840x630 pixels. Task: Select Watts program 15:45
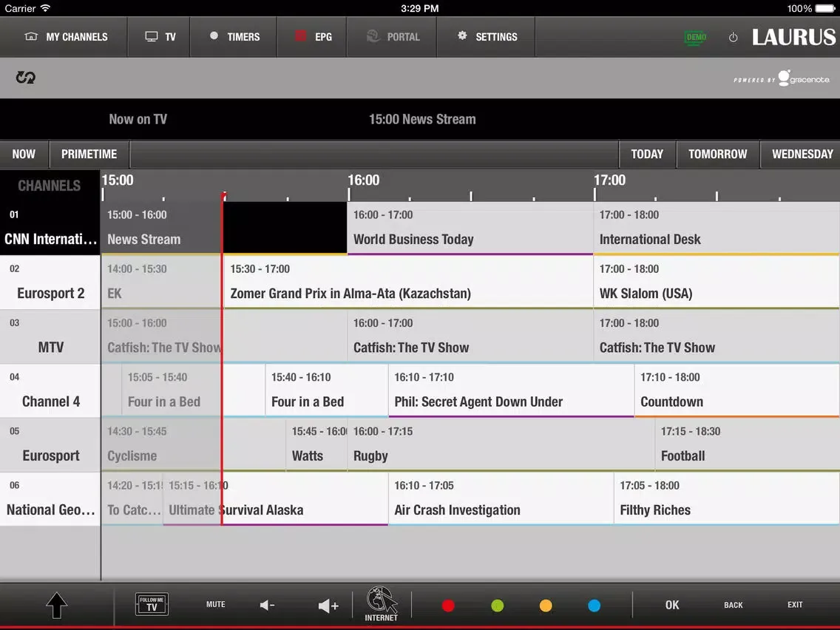tap(316, 444)
